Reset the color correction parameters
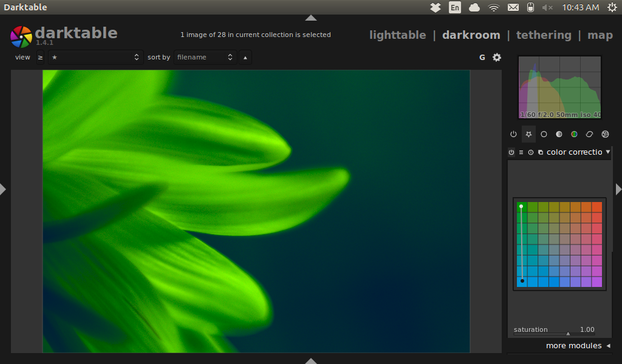Image resolution: width=622 pixels, height=364 pixels. tap(531, 152)
